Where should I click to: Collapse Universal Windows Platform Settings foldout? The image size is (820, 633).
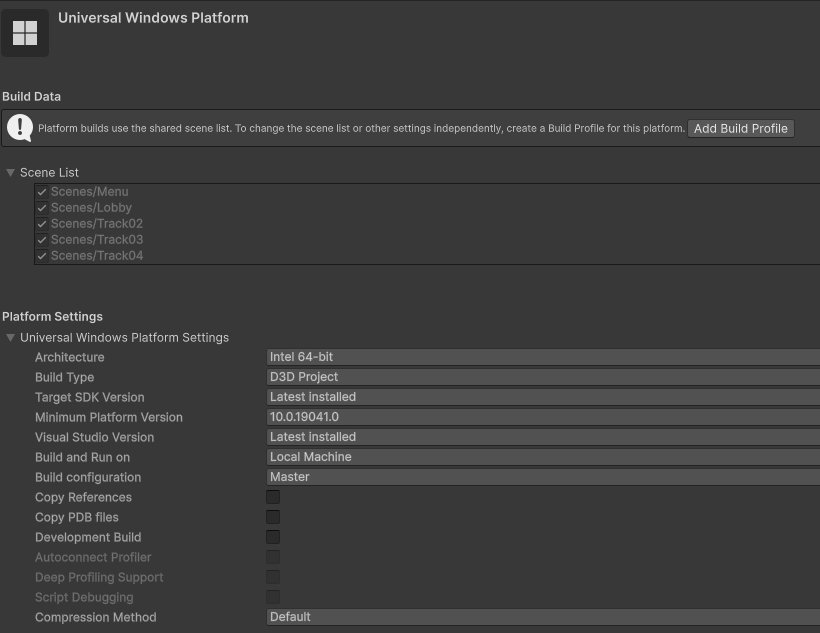[10, 338]
